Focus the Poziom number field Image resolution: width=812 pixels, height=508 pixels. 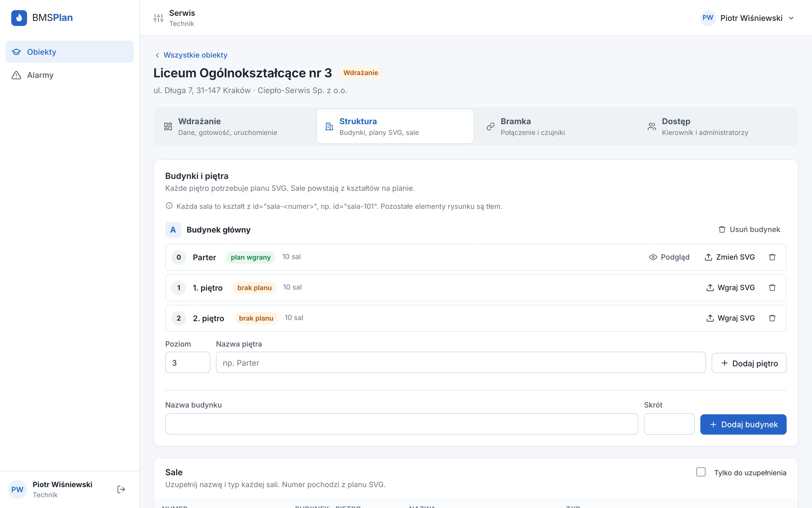point(187,363)
